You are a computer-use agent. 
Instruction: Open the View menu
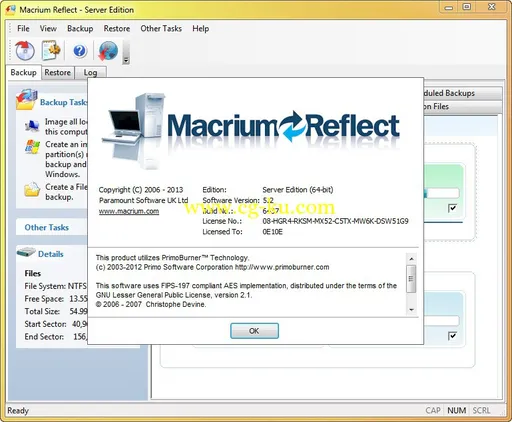(48, 29)
